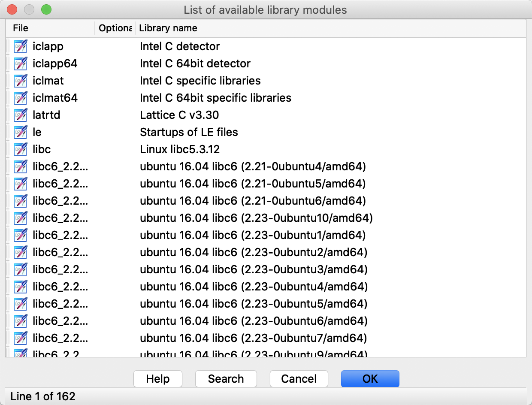Click the icon next to iclapp64
This screenshot has height=405, width=532.
pos(20,63)
